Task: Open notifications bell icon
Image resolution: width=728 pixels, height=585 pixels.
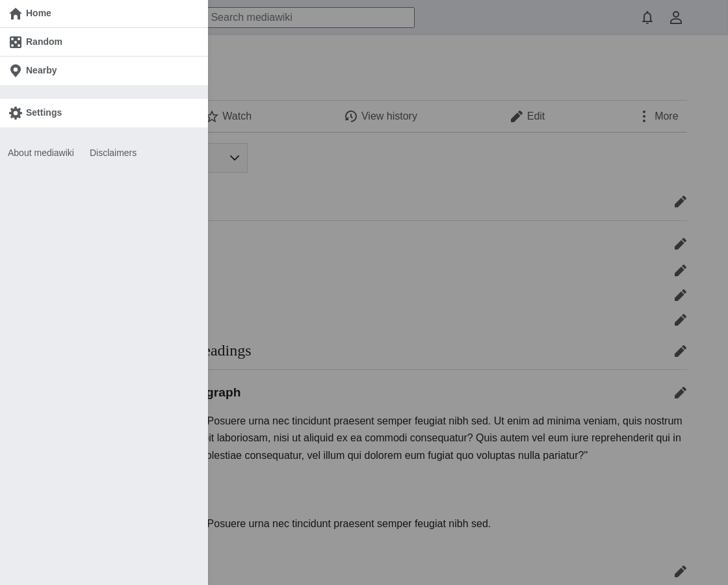Action: [x=647, y=18]
